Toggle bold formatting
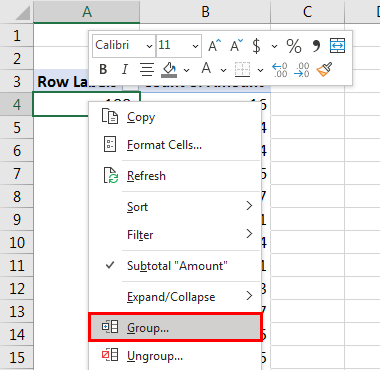 (103, 69)
